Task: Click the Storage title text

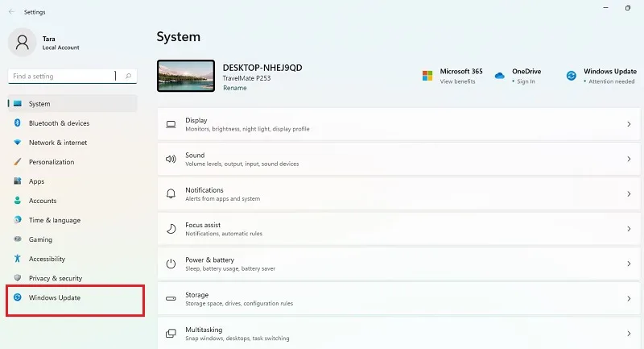Action: pos(196,295)
